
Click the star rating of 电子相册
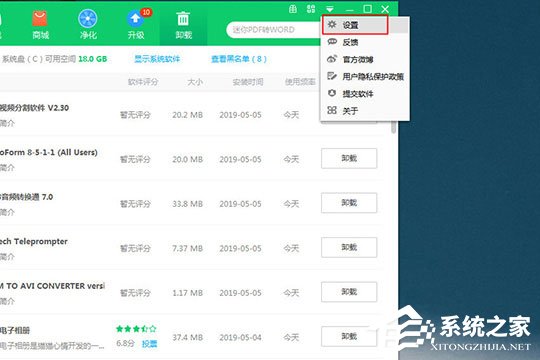(136, 329)
